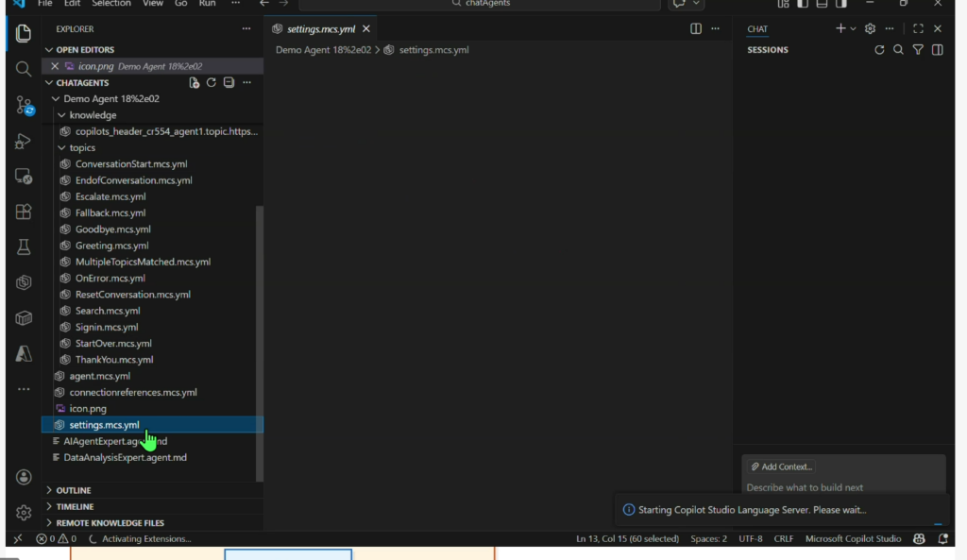Click new file icon in CHATAGENTS header
967x560 pixels.
[195, 83]
